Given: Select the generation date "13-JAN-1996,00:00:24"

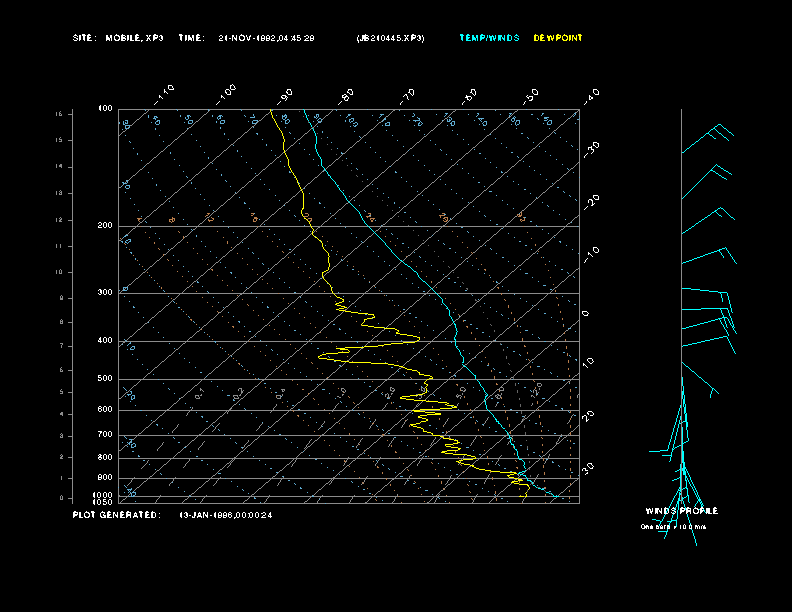Looking at the screenshot, I should point(226,515).
